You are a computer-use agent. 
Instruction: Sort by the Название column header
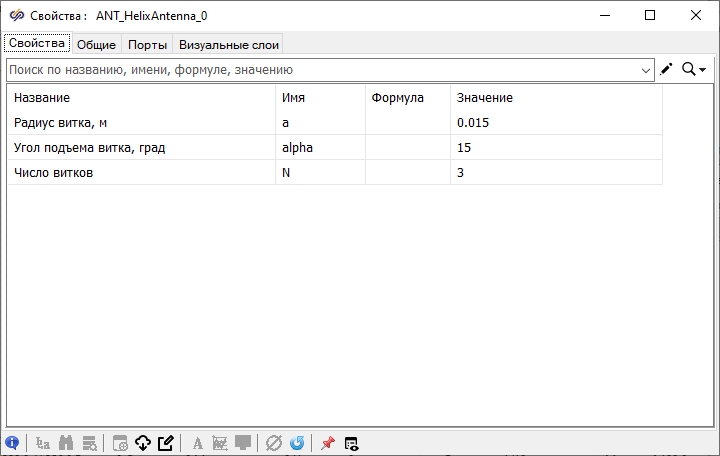[140, 98]
